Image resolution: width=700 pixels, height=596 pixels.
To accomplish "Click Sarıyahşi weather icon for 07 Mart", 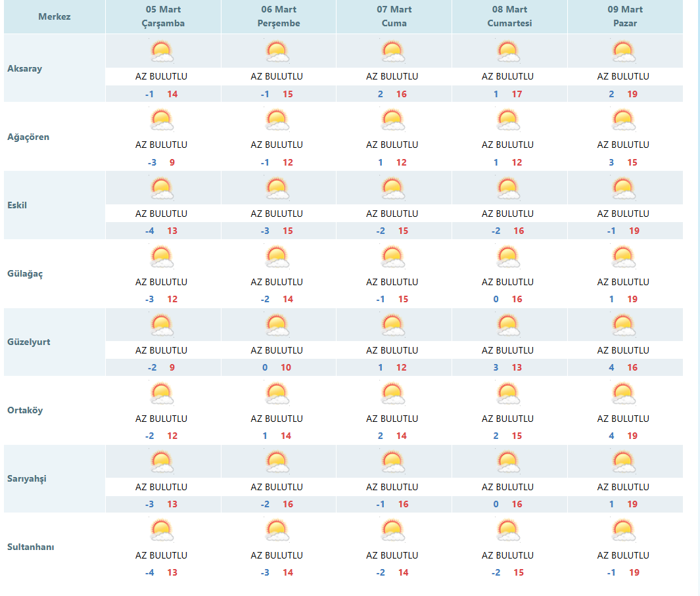I will pos(393,462).
